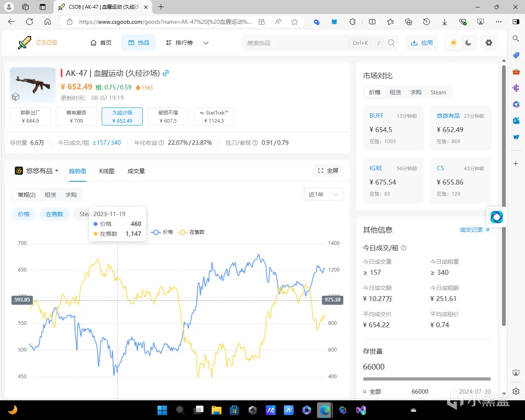Switch to the 成交量 tab
Image resolution: width=525 pixels, height=420 pixels.
tap(136, 171)
